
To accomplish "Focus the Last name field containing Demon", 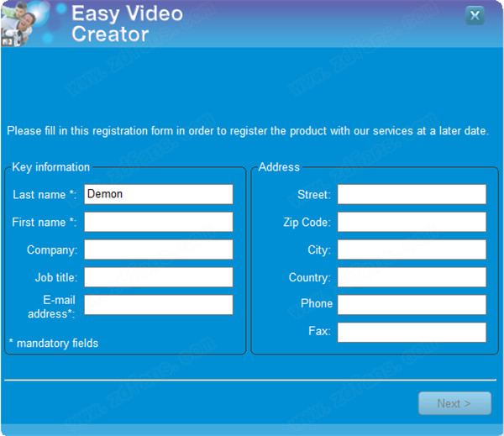I will click(159, 194).
